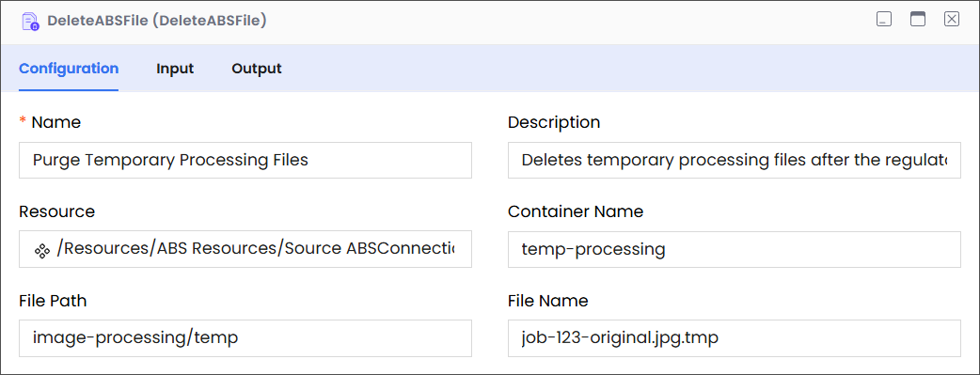
Task: Click the File Path label
Action: pos(53,302)
